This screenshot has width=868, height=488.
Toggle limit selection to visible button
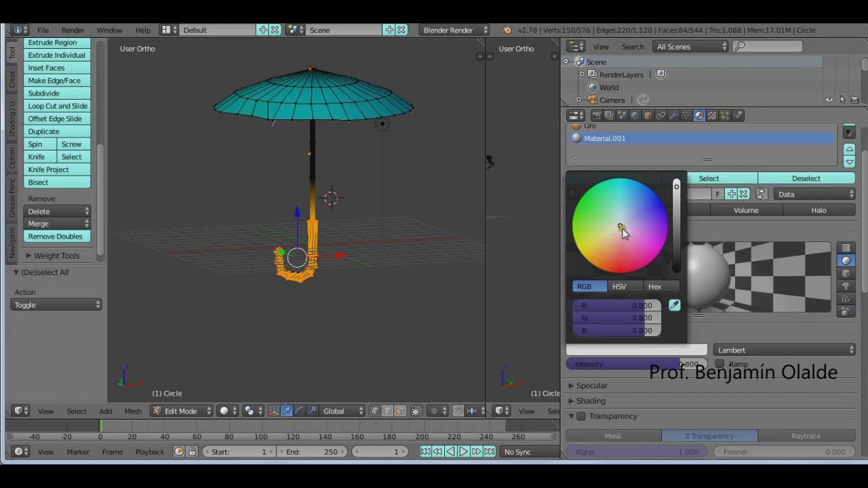pyautogui.click(x=416, y=411)
